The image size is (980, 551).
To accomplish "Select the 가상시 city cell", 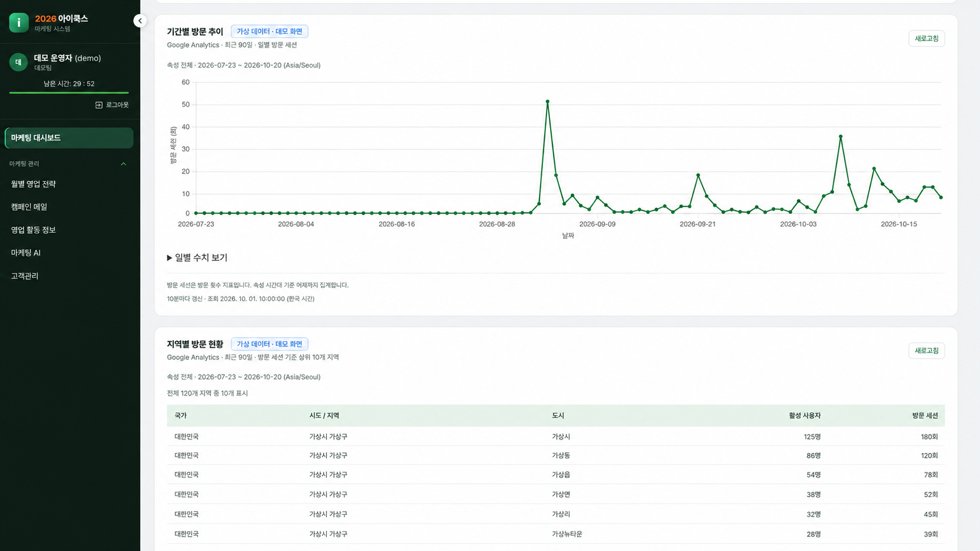I will point(561,437).
